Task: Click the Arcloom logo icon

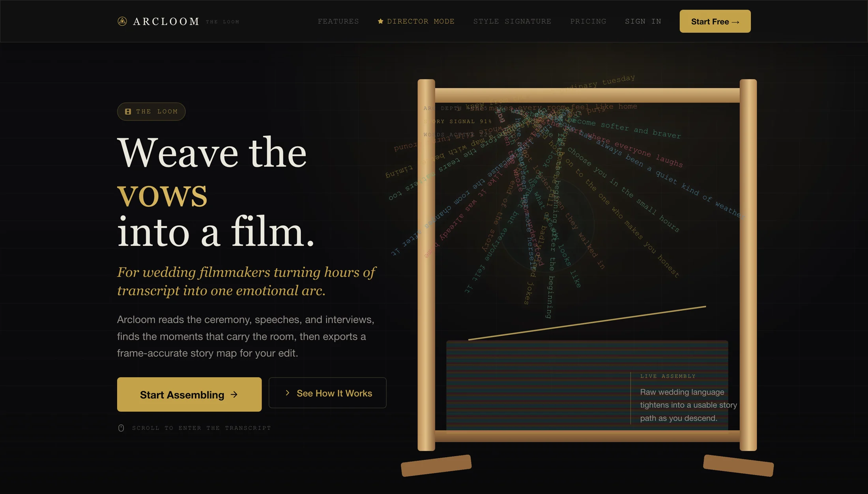Action: 122,21
